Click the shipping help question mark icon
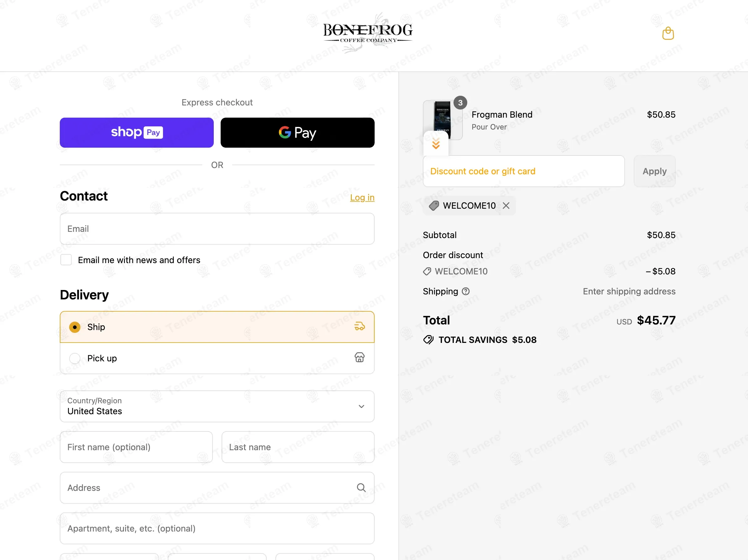Screen dimensions: 748x560 pyautogui.click(x=466, y=291)
